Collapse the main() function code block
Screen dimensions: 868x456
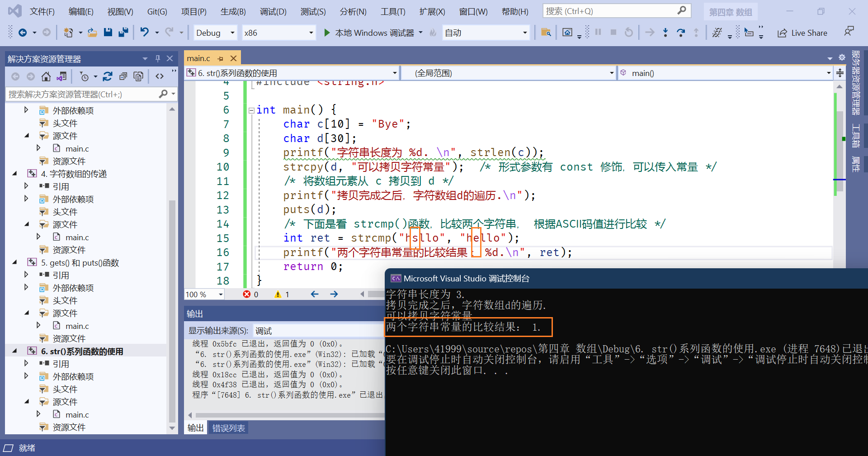tap(251, 110)
